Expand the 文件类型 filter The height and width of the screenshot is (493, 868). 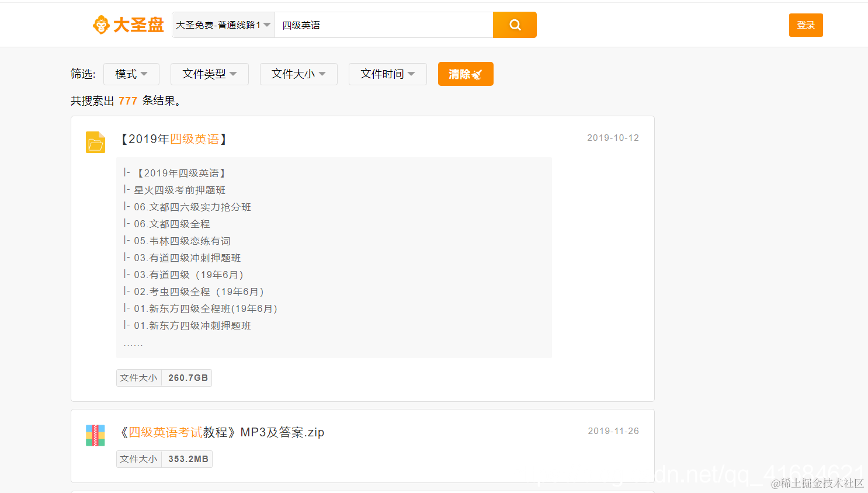pos(209,74)
